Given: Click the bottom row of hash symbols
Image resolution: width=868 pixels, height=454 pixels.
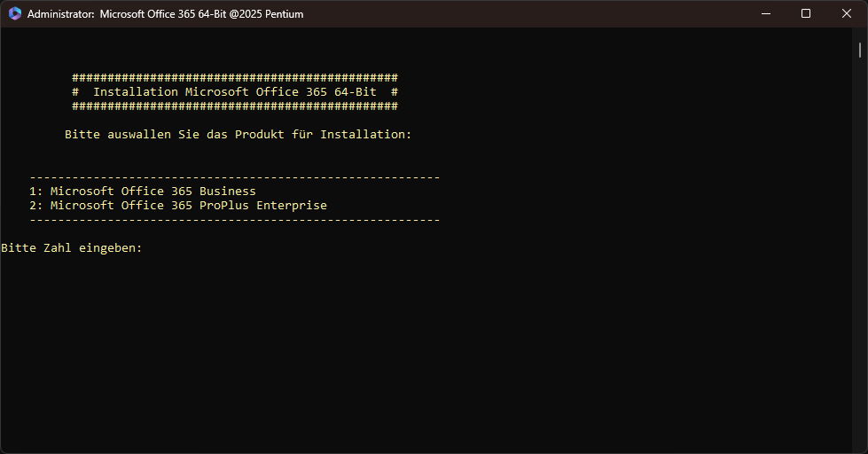Looking at the screenshot, I should coord(234,106).
